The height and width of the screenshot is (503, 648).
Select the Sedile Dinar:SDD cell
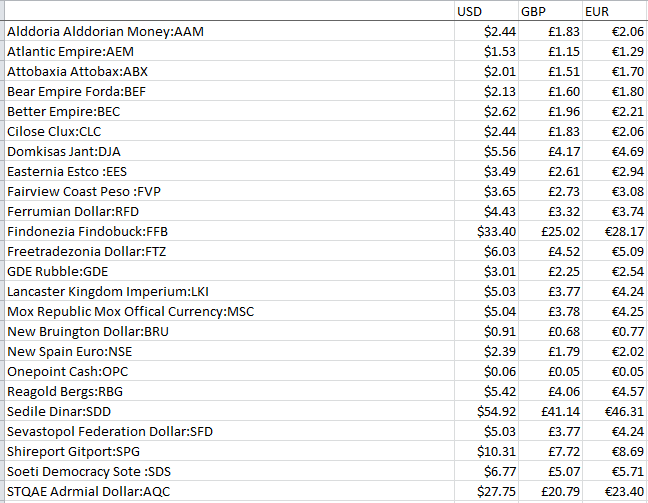[229, 412]
